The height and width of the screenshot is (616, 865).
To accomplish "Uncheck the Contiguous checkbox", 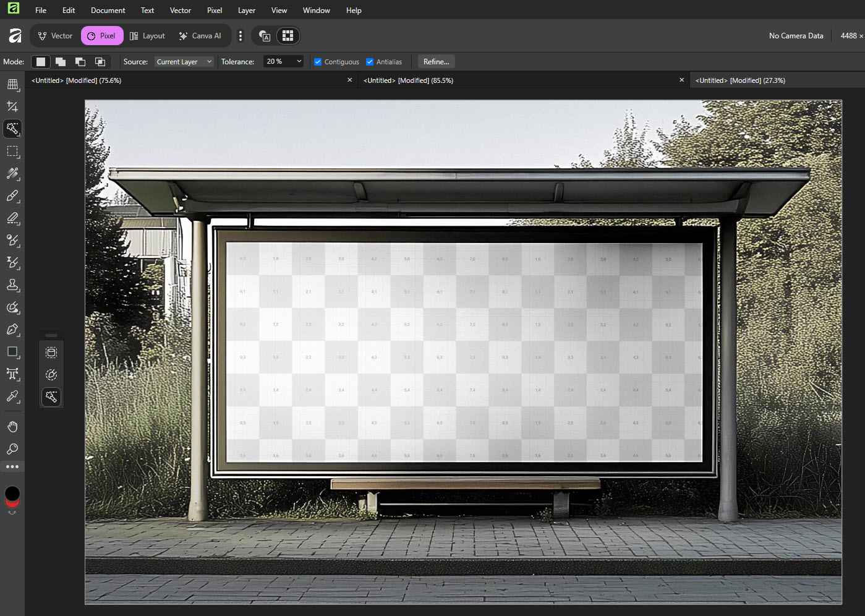I will (318, 62).
